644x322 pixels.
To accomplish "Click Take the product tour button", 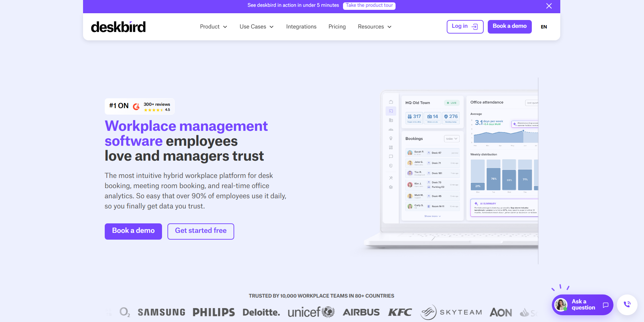I will click(369, 6).
